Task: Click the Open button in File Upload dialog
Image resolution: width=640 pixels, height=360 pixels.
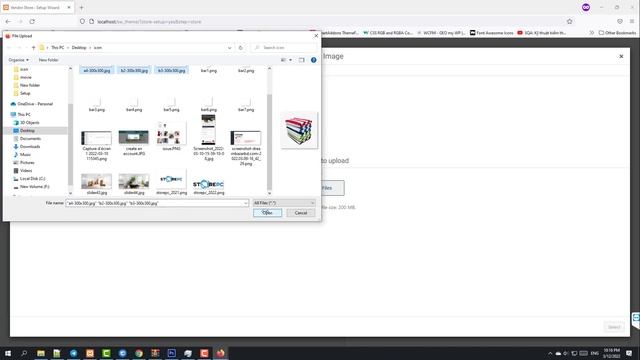Action: coord(267,213)
